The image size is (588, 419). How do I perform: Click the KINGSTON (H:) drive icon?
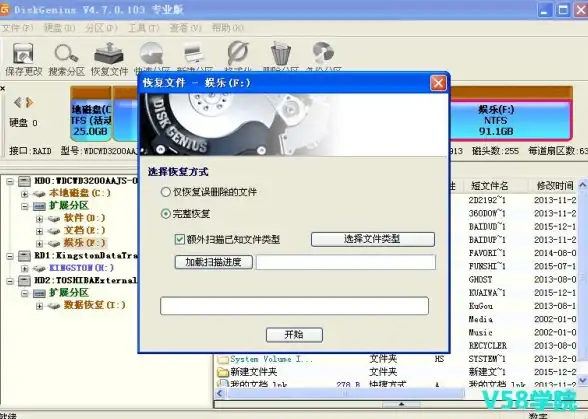(x=39, y=268)
